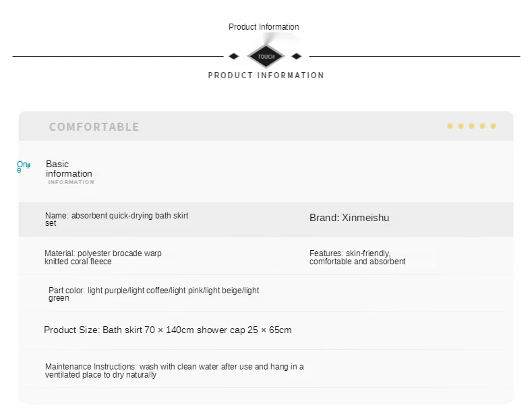
Task: Click the small left black diamond
Action: (234, 57)
